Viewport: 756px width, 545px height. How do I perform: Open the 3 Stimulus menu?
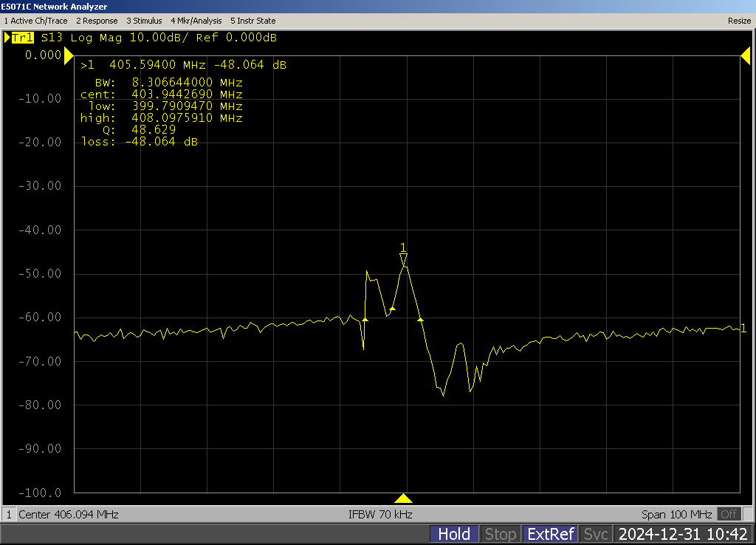click(144, 21)
